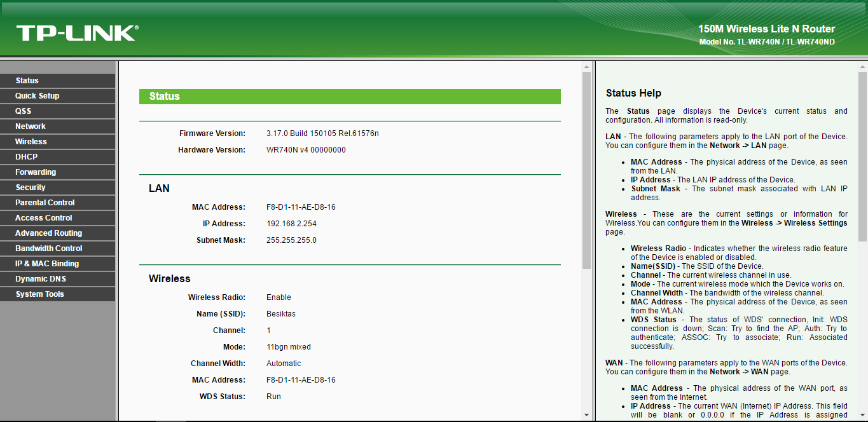
Task: Click firmware version 3.17.0 Build value
Action: pos(322,133)
